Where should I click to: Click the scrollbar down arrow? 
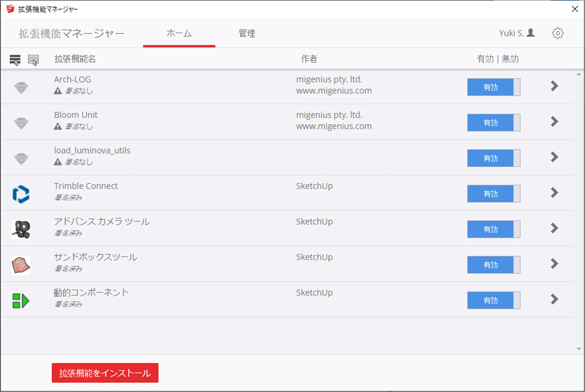(579, 349)
